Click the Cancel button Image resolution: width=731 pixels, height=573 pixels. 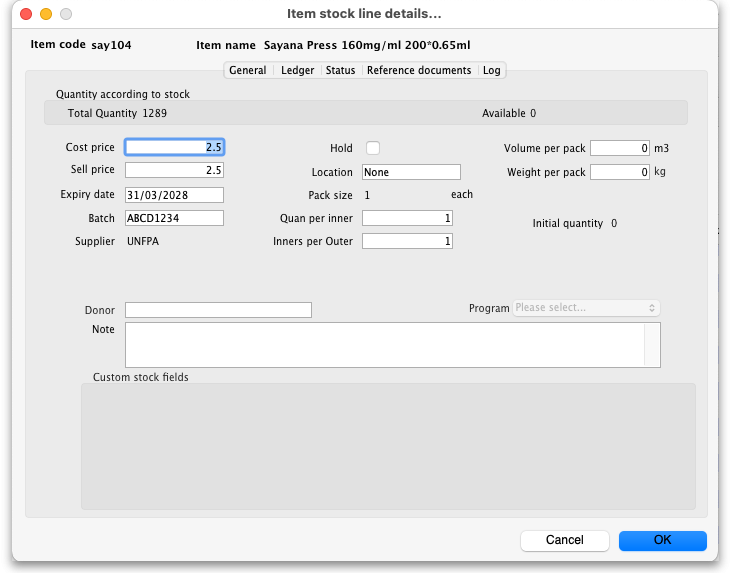pyautogui.click(x=564, y=540)
